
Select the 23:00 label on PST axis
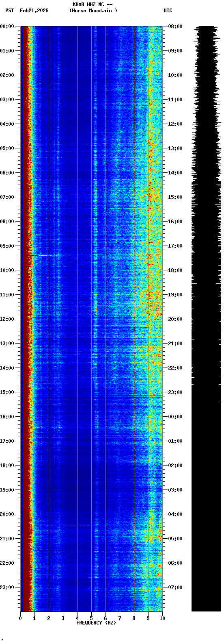point(7,587)
